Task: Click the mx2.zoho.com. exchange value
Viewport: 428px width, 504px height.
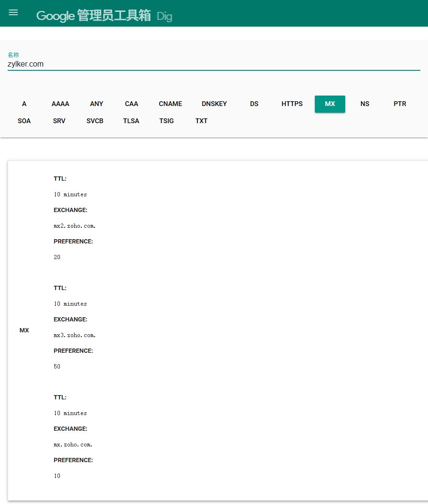Action: click(x=75, y=226)
